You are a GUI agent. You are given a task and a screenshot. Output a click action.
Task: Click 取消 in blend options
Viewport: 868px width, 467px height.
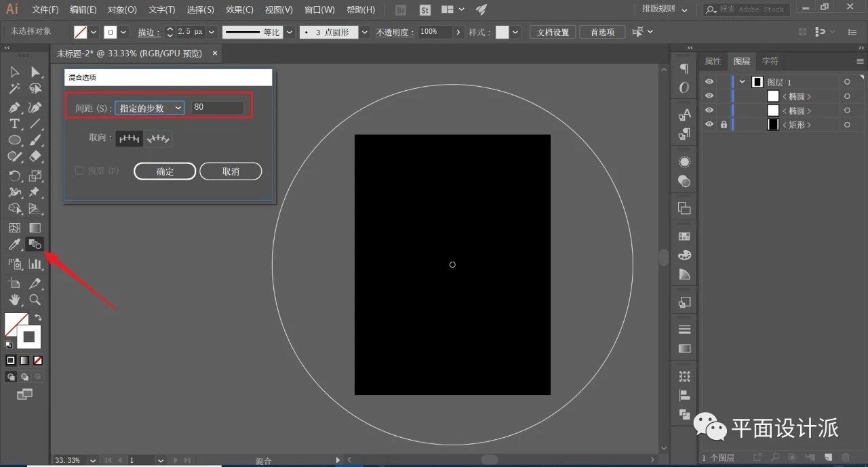(x=231, y=171)
